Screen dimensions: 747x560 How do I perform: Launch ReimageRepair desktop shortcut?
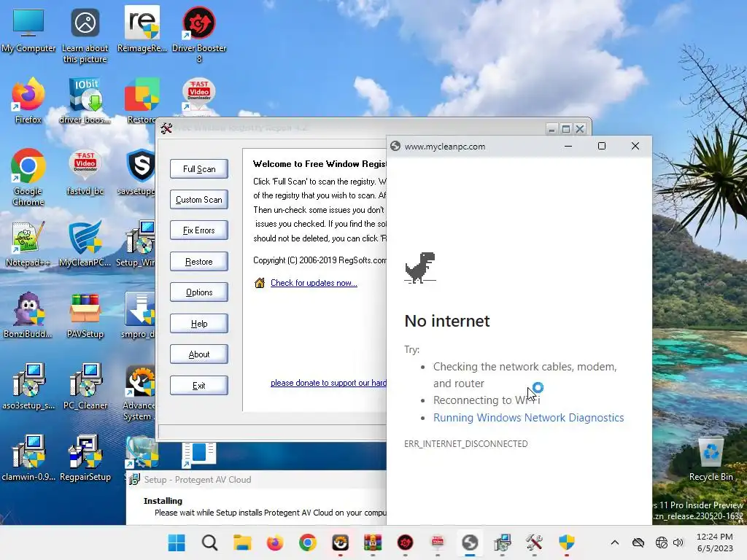pos(142,29)
